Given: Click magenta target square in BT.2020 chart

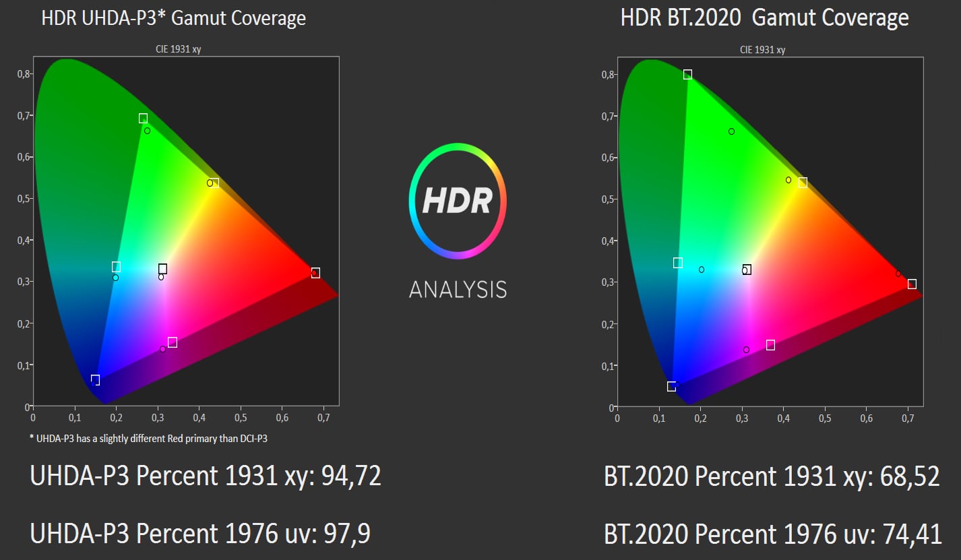Looking at the screenshot, I should (770, 345).
